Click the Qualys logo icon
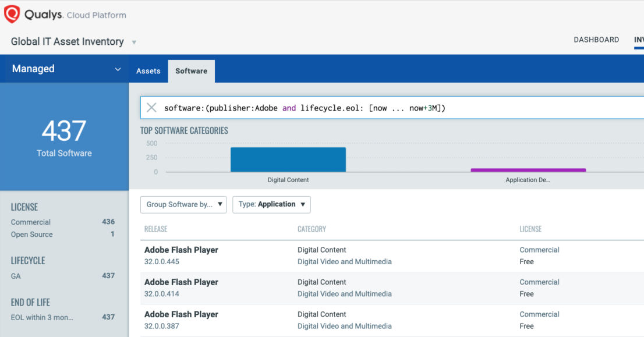 coord(12,14)
